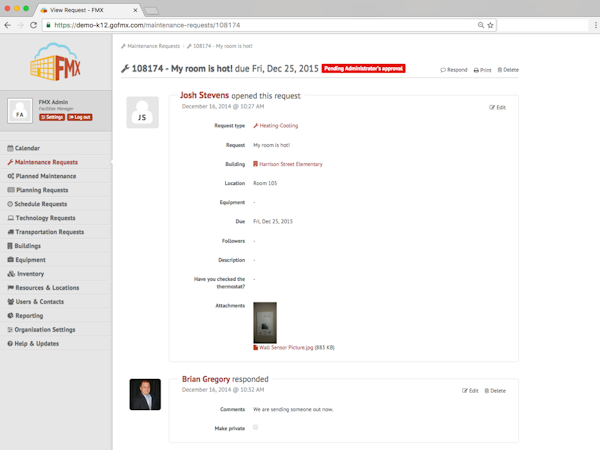Click the FMX Admin avatar thumbnail
The height and width of the screenshot is (450, 600).
coord(20,111)
